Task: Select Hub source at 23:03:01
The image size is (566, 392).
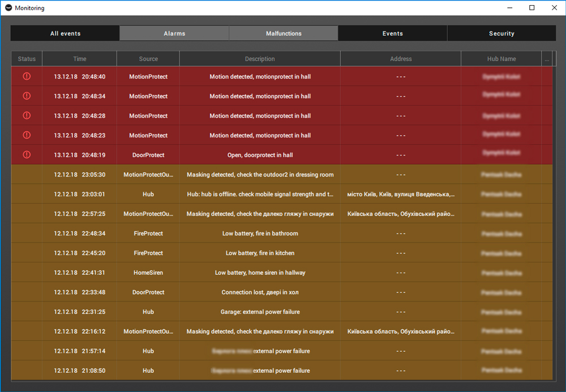Action: 148,194
